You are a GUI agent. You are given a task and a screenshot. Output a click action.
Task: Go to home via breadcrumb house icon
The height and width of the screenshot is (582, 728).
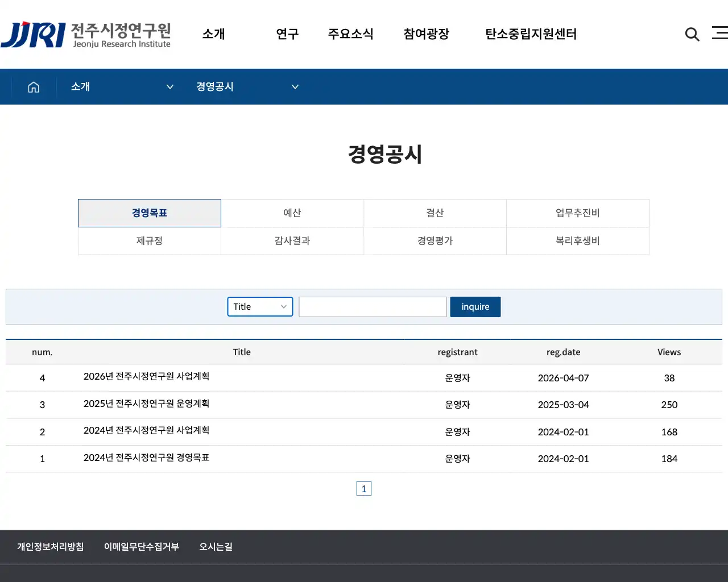(34, 87)
